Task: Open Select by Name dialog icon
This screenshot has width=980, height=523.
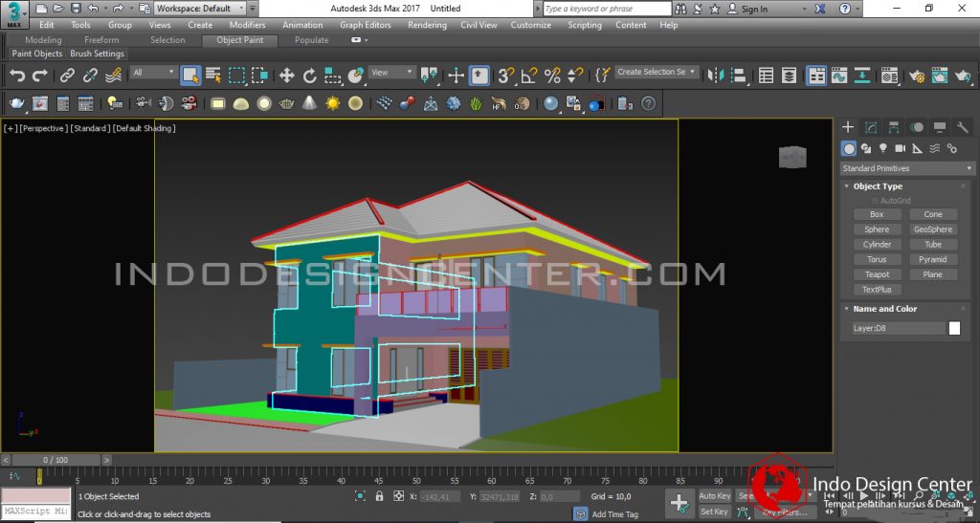Action: 213,76
